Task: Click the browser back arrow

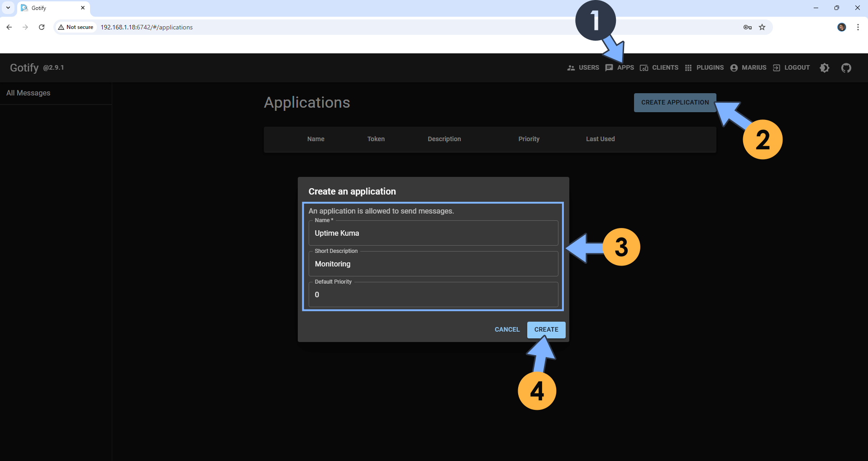Action: click(9, 27)
